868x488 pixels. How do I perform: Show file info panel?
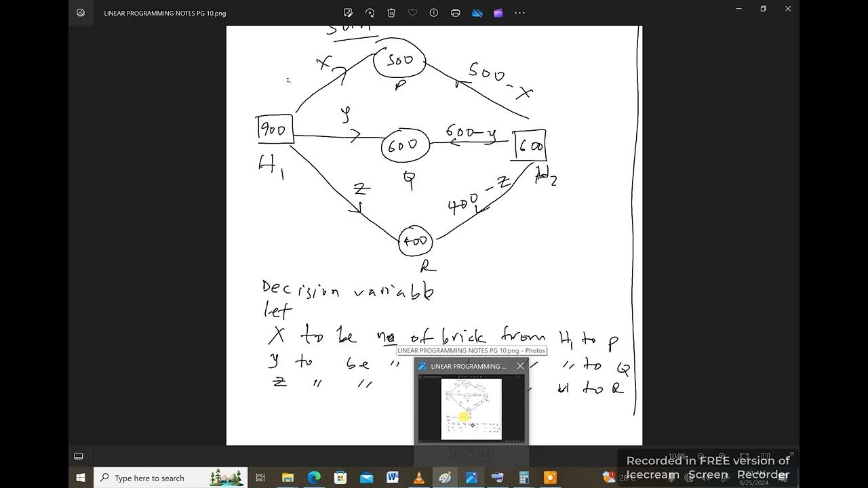[x=434, y=13]
